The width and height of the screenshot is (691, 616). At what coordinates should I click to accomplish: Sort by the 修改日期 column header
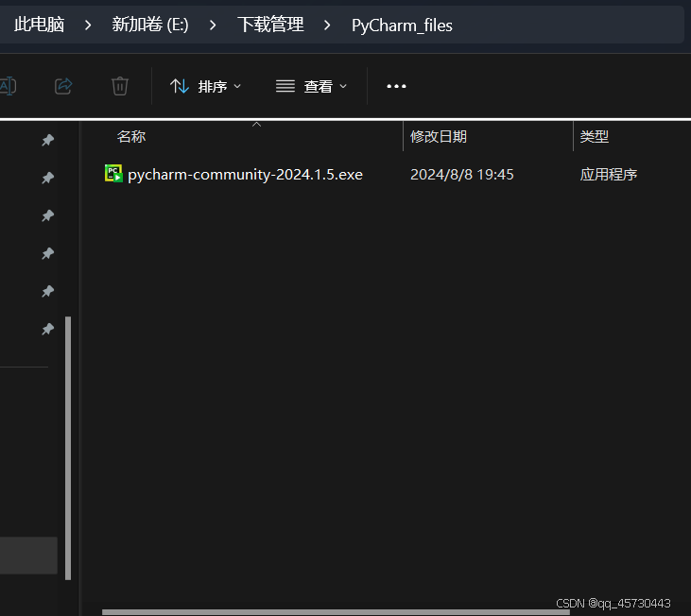point(438,136)
